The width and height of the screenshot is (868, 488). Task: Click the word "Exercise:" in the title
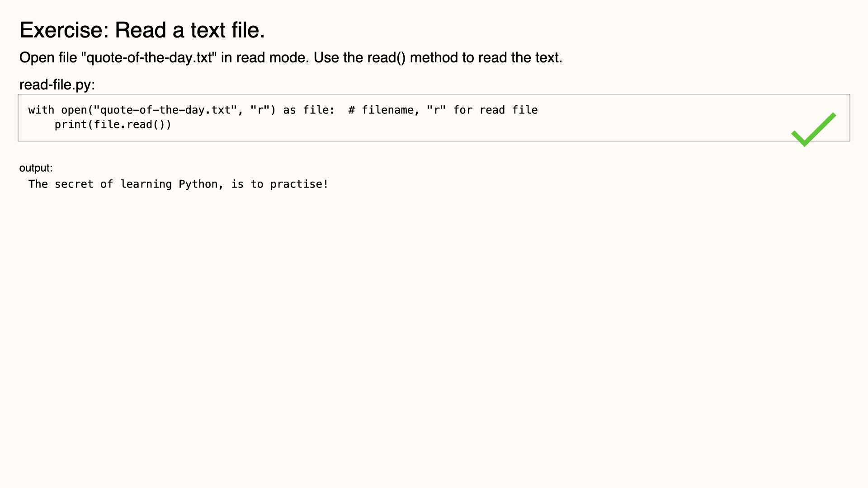pyautogui.click(x=64, y=30)
